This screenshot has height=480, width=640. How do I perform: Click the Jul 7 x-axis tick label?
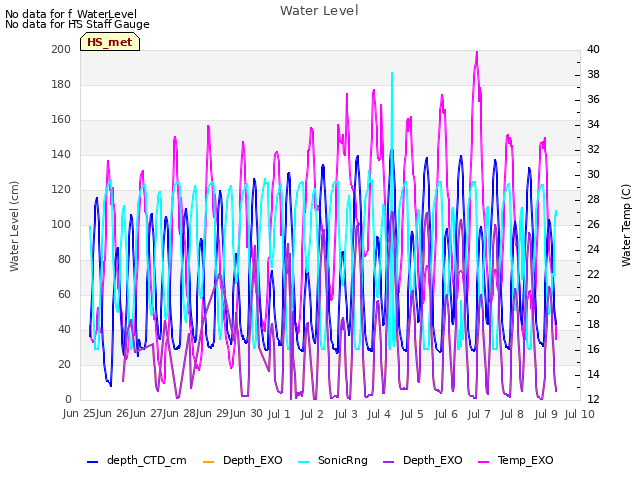(479, 414)
